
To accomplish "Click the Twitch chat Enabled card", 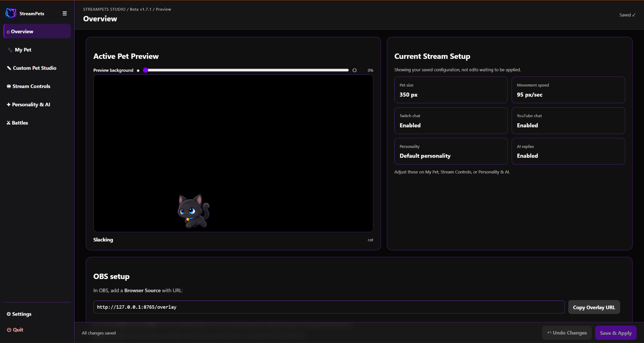I will tap(451, 121).
